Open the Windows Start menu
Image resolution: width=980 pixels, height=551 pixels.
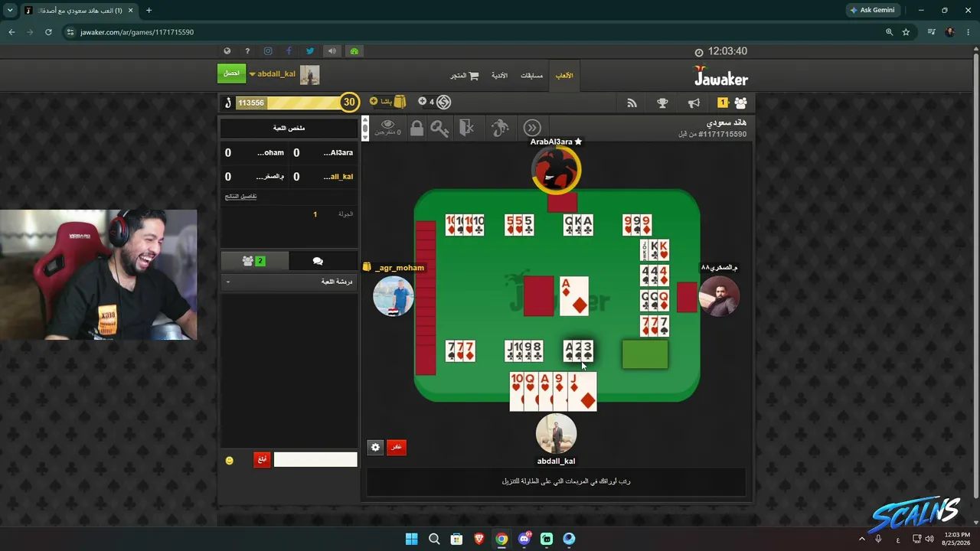411,539
